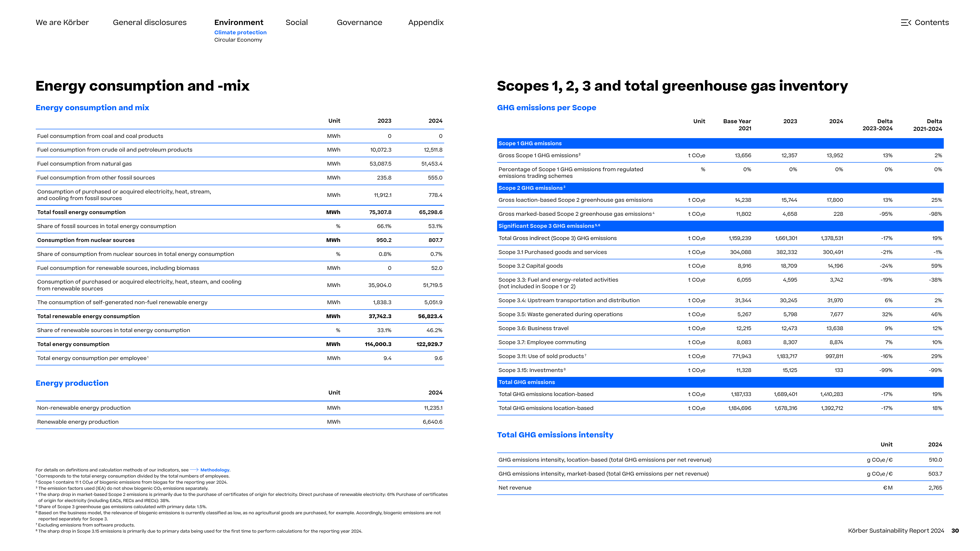Switch to the Governance tab
980x551 pixels.
tap(359, 23)
